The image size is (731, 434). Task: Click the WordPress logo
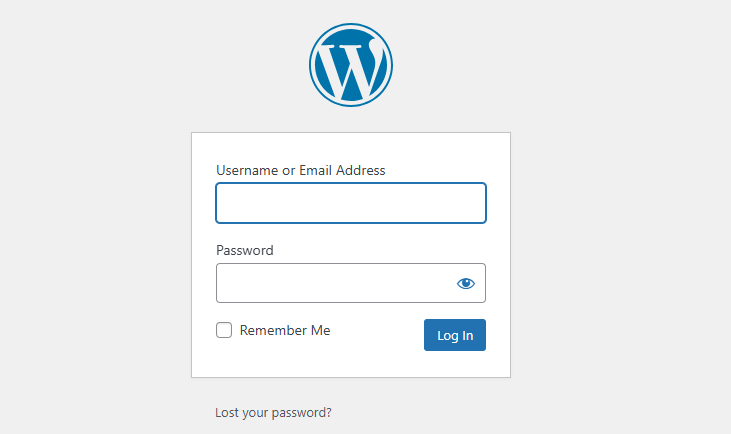tap(351, 65)
